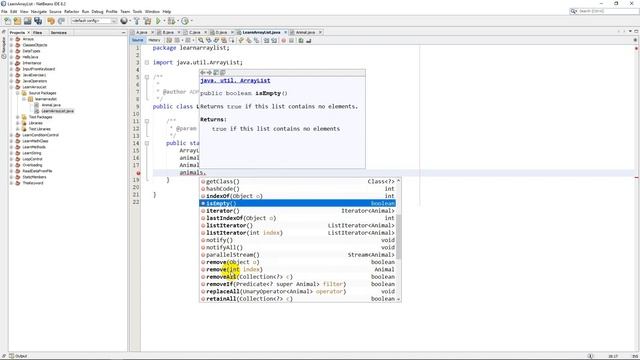Switch to the Animal.java editor tab
Screen dimensions: 640x360
click(x=305, y=32)
